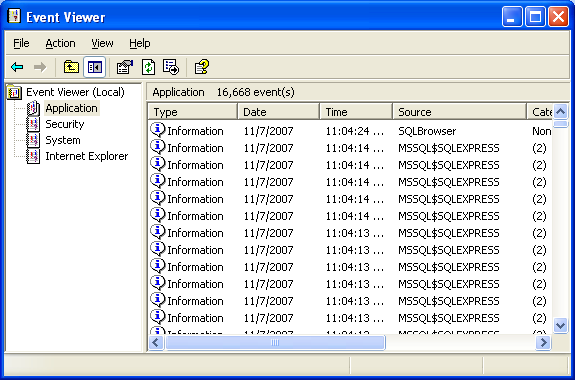Open the Action menu
Viewport: 575px width, 380px height.
[x=61, y=43]
